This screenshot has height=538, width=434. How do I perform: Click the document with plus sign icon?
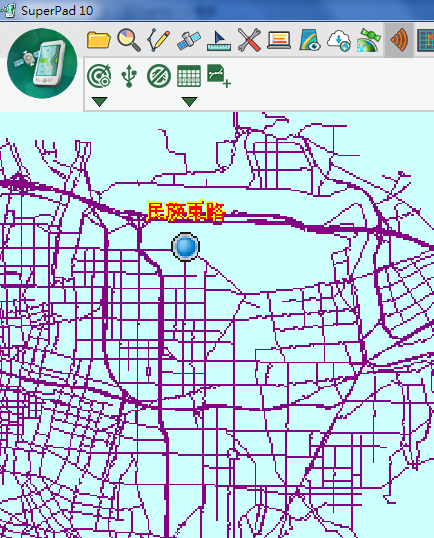[x=219, y=75]
